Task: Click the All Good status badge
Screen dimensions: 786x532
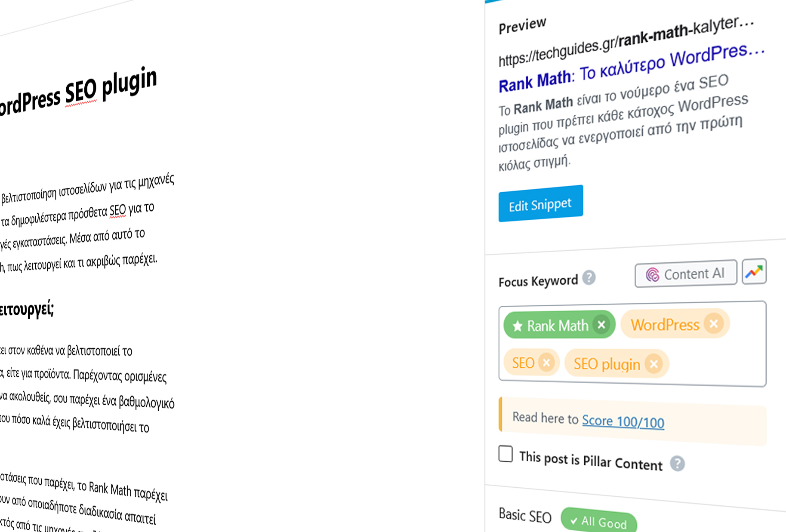Action: [598, 522]
